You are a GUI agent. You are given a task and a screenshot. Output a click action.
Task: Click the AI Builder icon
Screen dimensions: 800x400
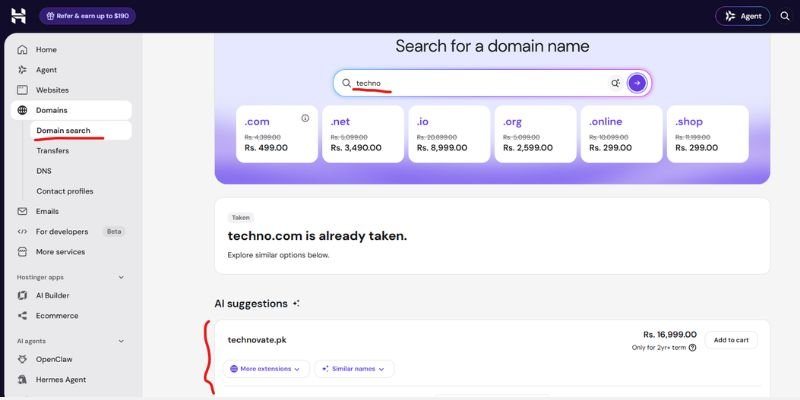click(x=22, y=295)
